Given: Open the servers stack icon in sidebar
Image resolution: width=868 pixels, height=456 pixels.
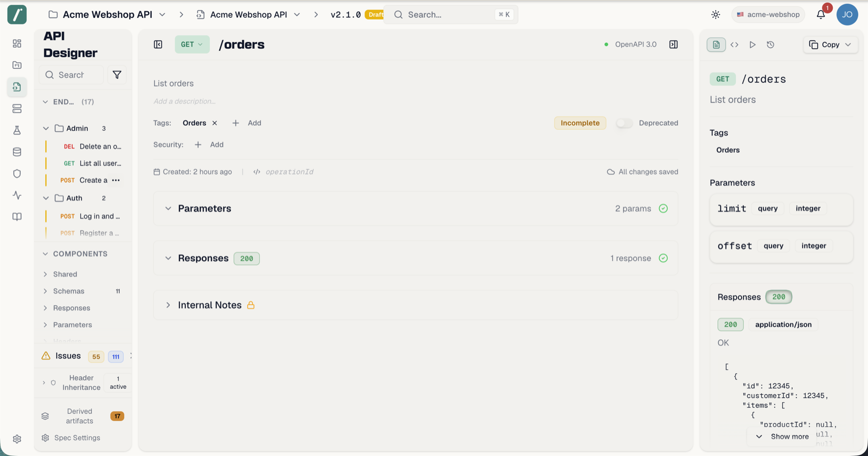Looking at the screenshot, I should [x=17, y=108].
